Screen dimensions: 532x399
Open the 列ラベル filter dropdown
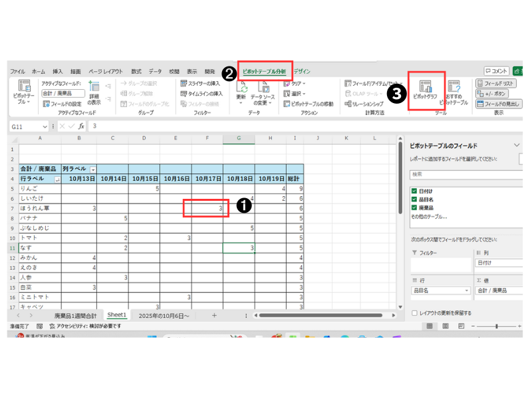(x=93, y=170)
